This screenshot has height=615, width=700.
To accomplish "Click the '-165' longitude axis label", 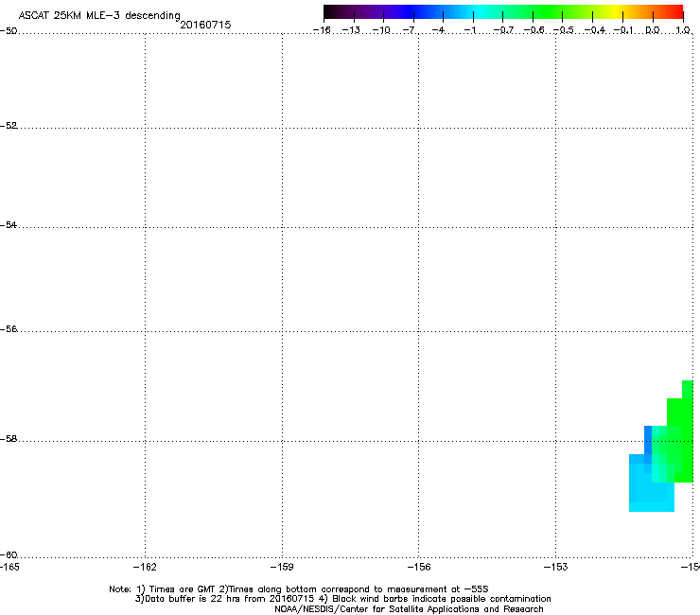I will point(9,567).
